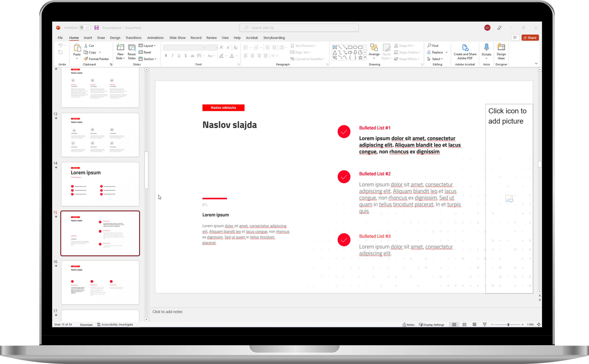Click the Comments speech bubble icon

(515, 38)
